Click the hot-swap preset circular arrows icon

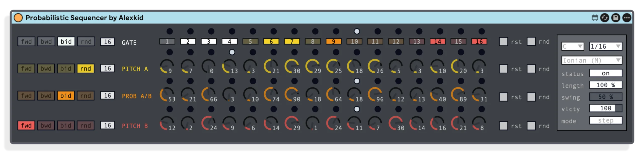coord(605,18)
